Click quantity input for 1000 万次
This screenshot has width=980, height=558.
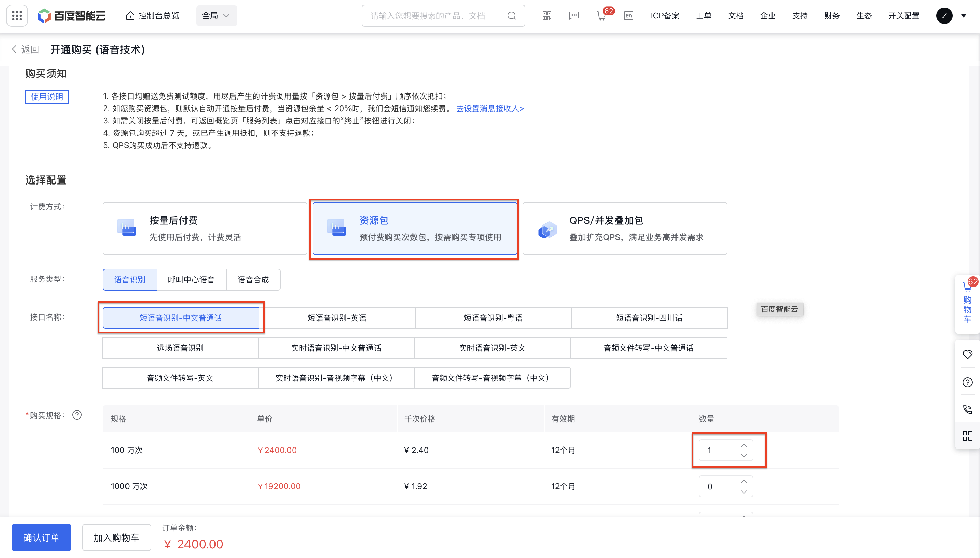coord(717,486)
